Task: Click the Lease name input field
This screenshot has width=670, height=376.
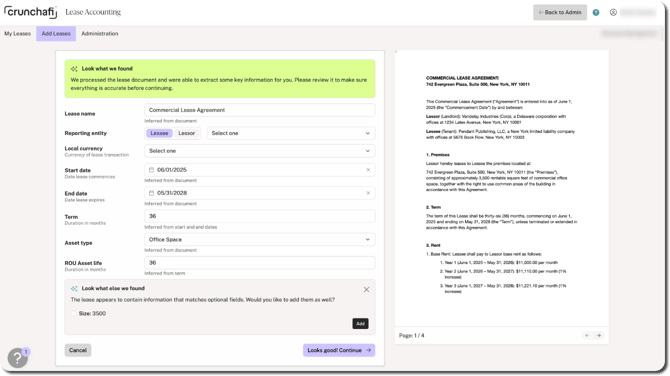Action: pyautogui.click(x=260, y=110)
